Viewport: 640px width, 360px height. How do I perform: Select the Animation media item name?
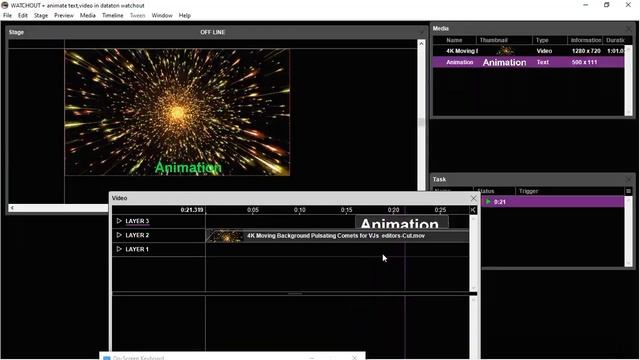click(460, 62)
